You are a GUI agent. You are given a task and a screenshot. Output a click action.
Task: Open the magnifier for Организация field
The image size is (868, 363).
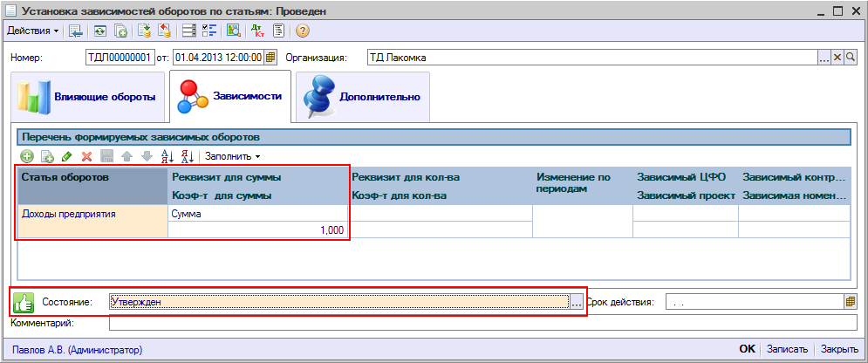pyautogui.click(x=851, y=58)
